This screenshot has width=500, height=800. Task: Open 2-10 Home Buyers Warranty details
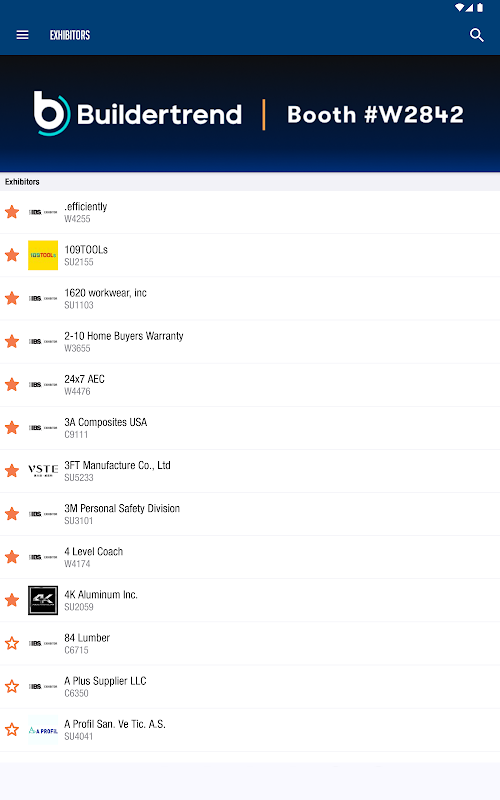coord(250,342)
